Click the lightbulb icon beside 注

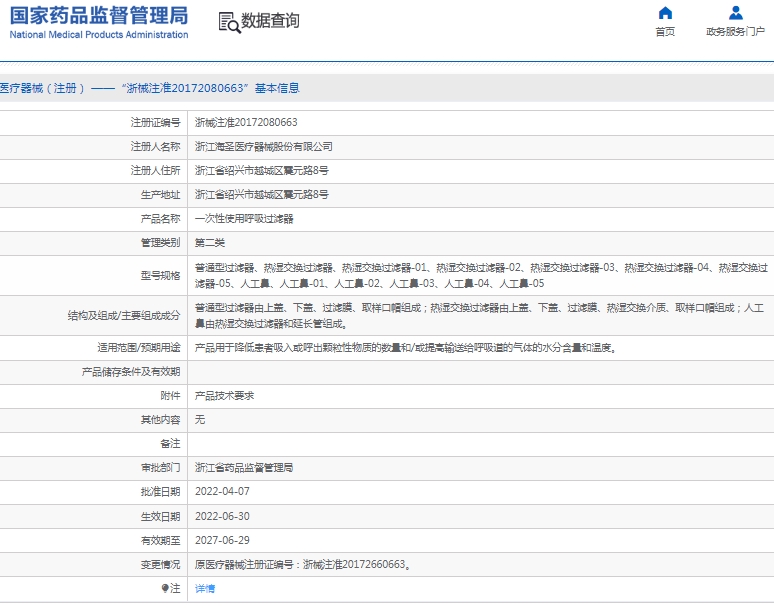165,588
